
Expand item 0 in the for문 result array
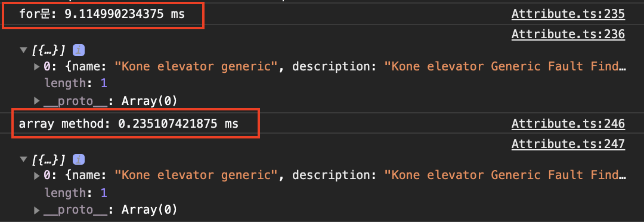pos(37,67)
